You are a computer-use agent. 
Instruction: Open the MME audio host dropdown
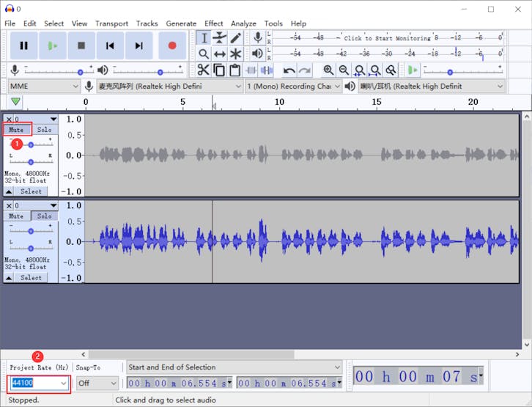tap(75, 87)
